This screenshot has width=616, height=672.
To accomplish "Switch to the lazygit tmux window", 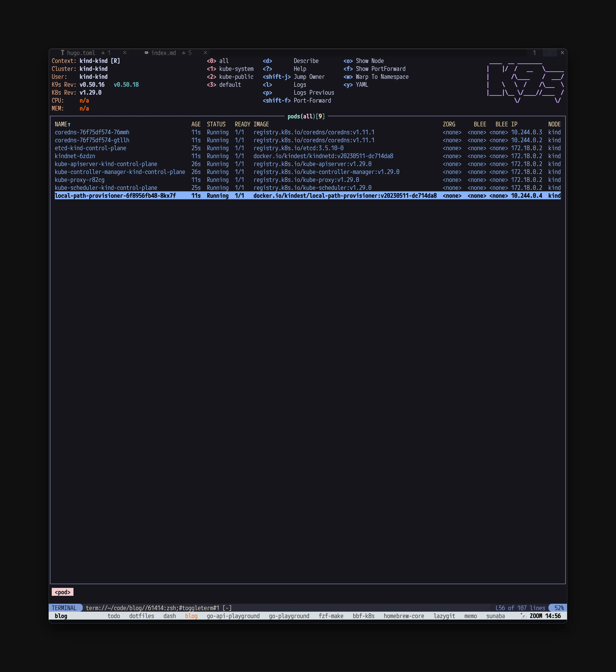I will click(444, 616).
